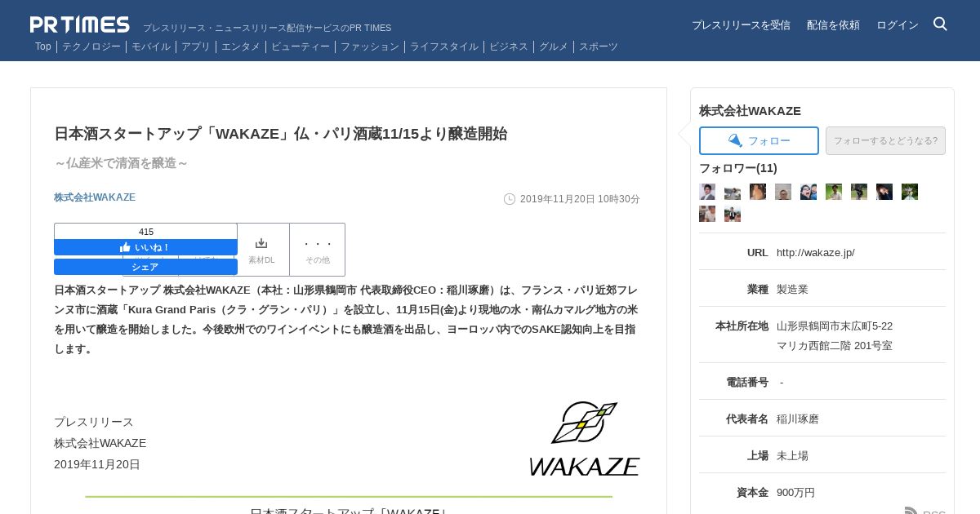Click the RSS feed icon
The image size is (980, 514).
click(911, 511)
